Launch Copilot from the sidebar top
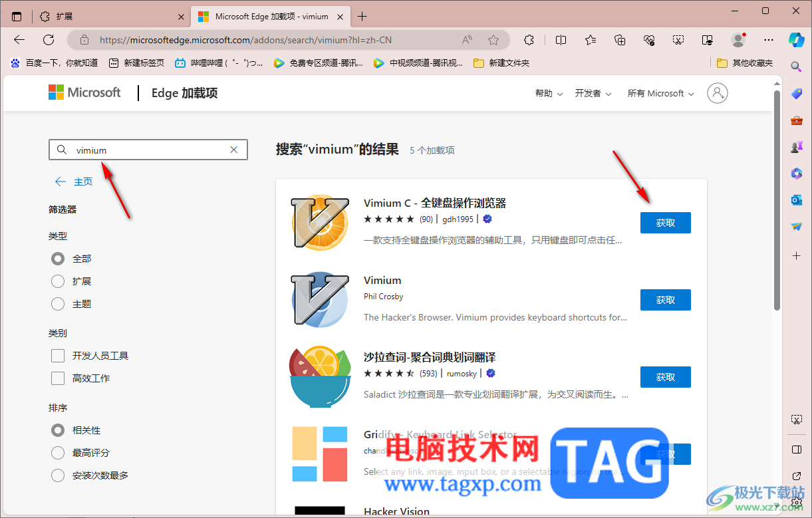The width and height of the screenshot is (812, 518). (796, 39)
